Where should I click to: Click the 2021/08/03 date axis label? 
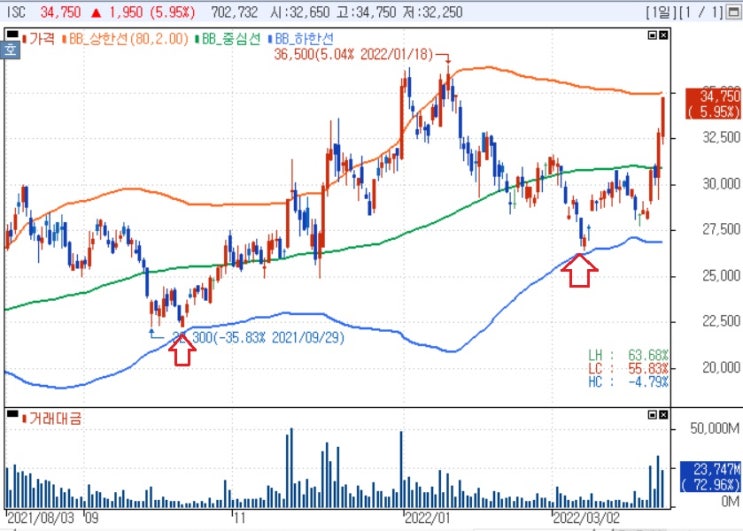coord(41,518)
